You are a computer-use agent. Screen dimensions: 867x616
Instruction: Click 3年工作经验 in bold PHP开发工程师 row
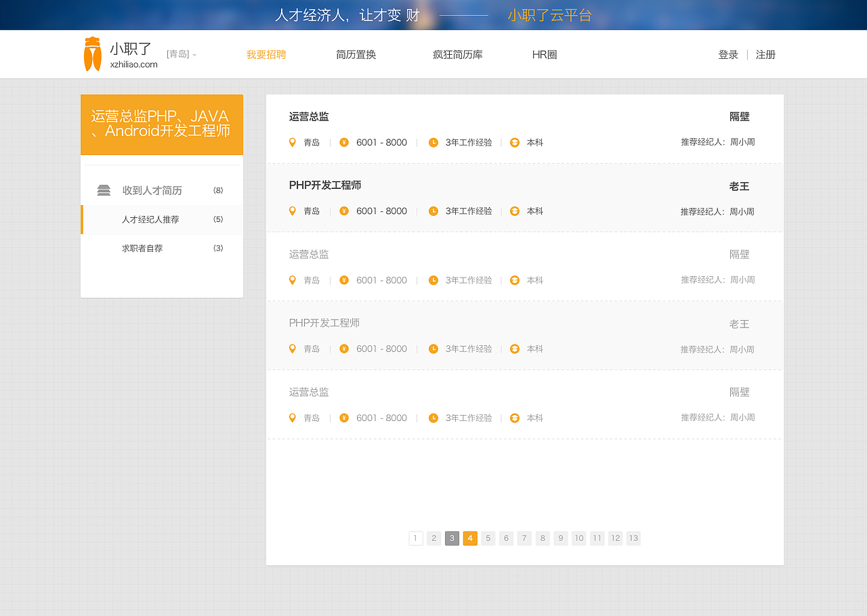[x=469, y=211]
